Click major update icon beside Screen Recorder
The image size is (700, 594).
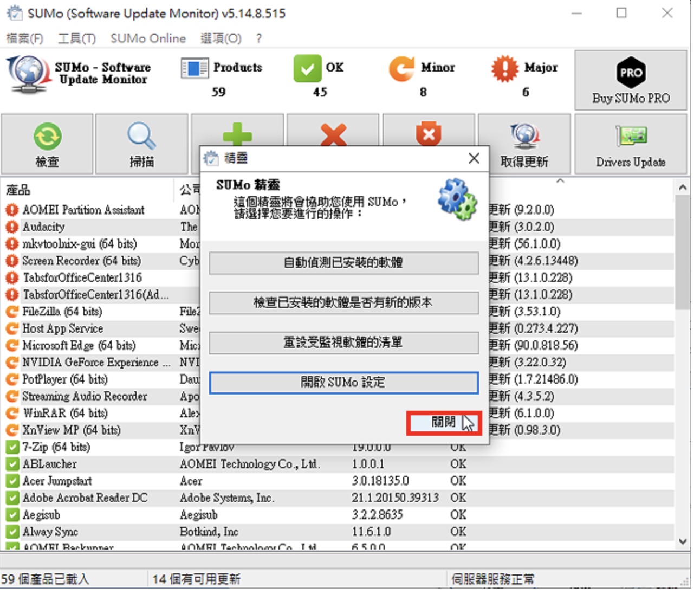tap(11, 261)
